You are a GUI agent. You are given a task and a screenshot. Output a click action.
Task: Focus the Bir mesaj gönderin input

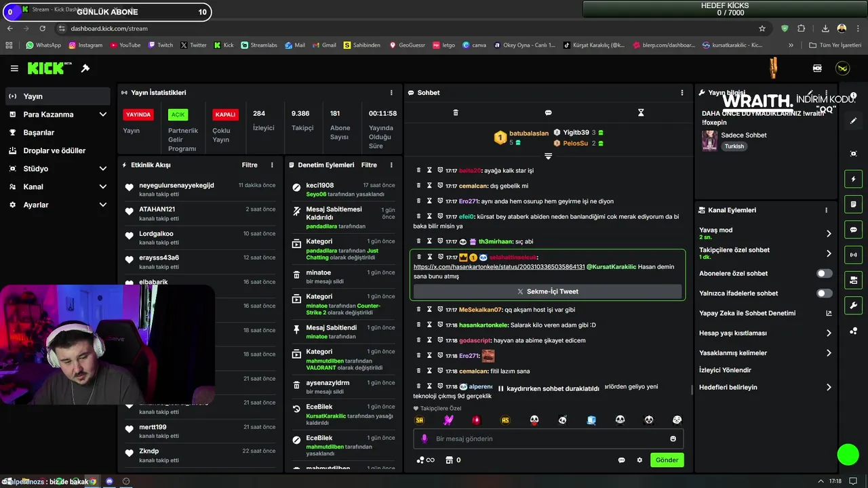(x=548, y=439)
